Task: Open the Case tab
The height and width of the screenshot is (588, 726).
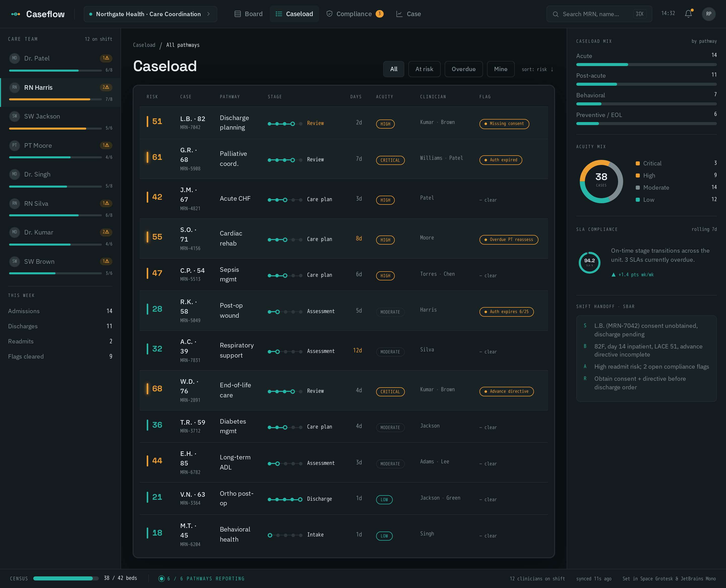Action: tap(408, 14)
